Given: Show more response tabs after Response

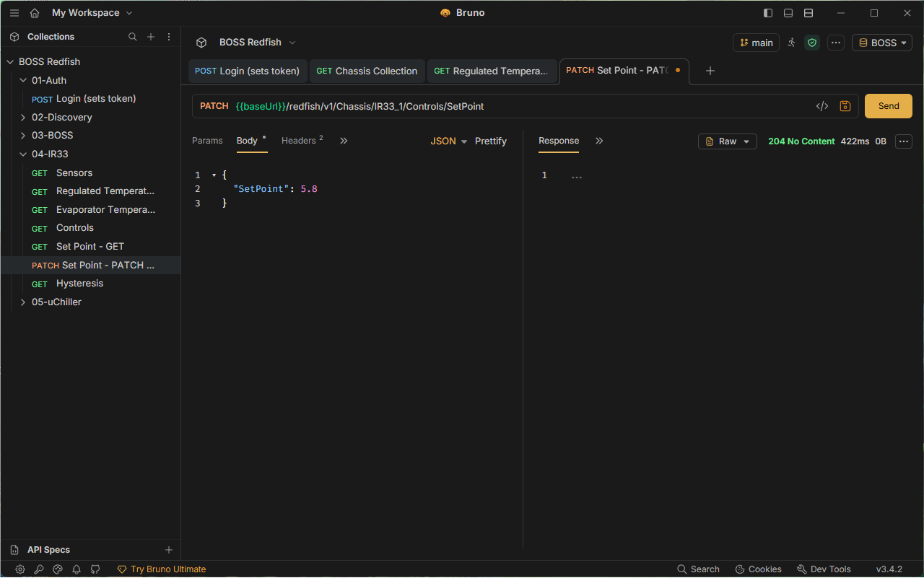Looking at the screenshot, I should pyautogui.click(x=599, y=141).
